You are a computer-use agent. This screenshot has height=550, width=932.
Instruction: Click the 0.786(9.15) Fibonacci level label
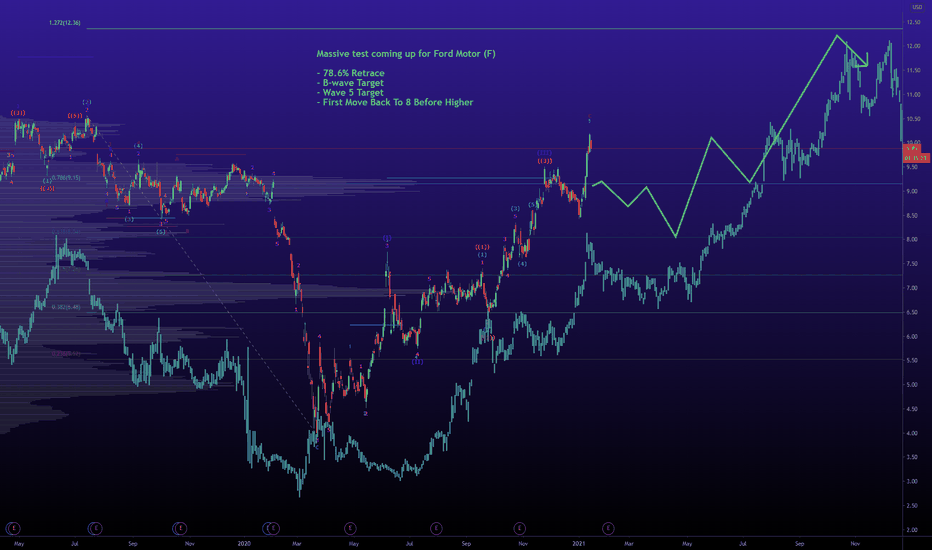click(65, 178)
